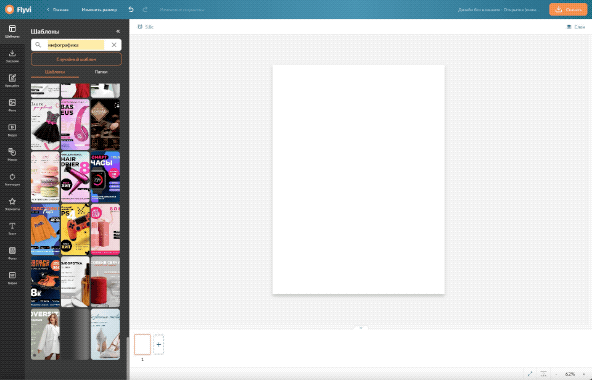Switch to the Folders tab
This screenshot has width=592, height=380.
coord(101,72)
